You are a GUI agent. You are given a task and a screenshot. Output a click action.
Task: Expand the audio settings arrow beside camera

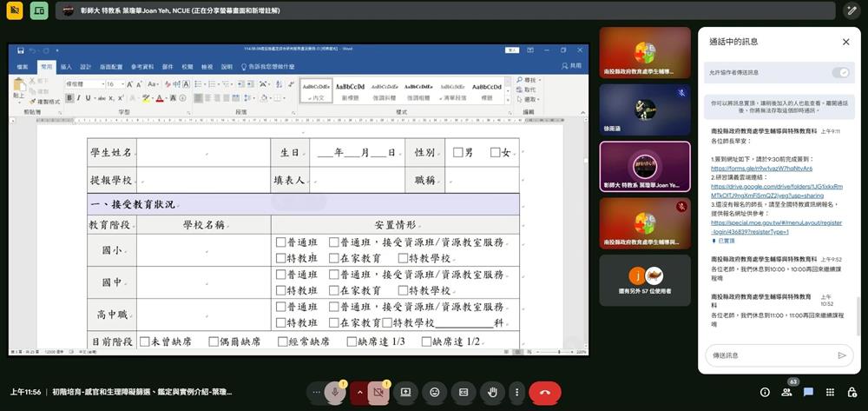click(359, 393)
